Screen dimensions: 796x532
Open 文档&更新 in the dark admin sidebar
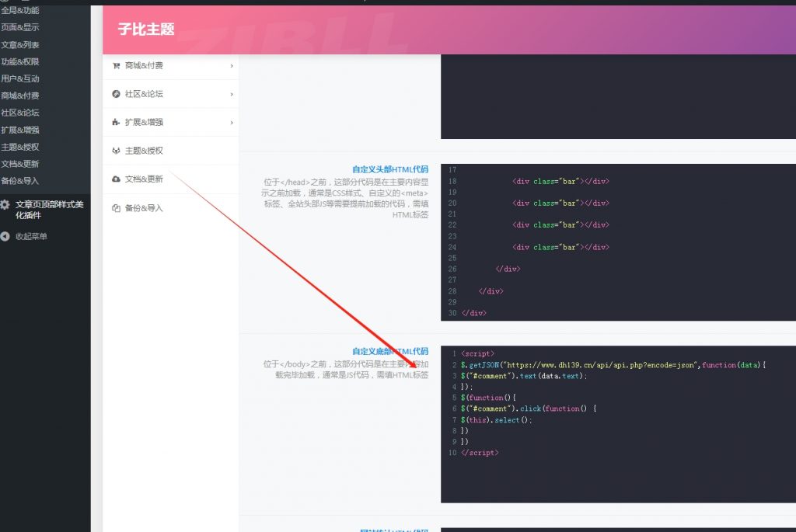pyautogui.click(x=20, y=164)
